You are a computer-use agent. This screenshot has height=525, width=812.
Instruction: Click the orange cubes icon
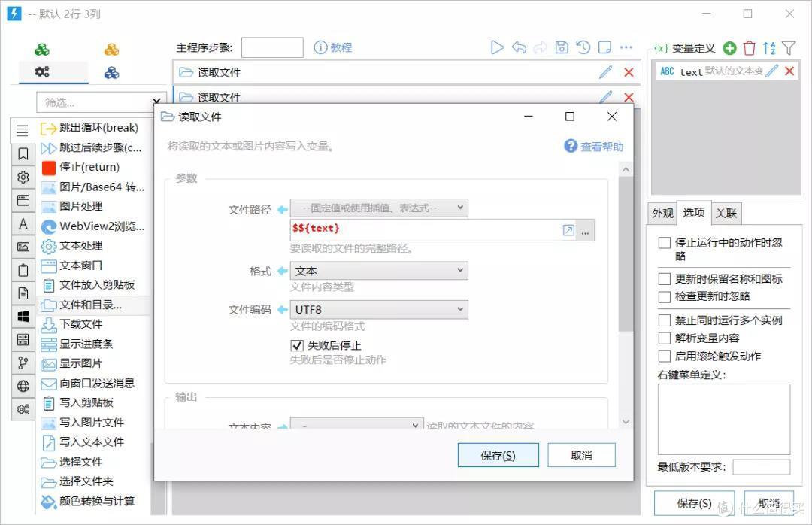(111, 50)
